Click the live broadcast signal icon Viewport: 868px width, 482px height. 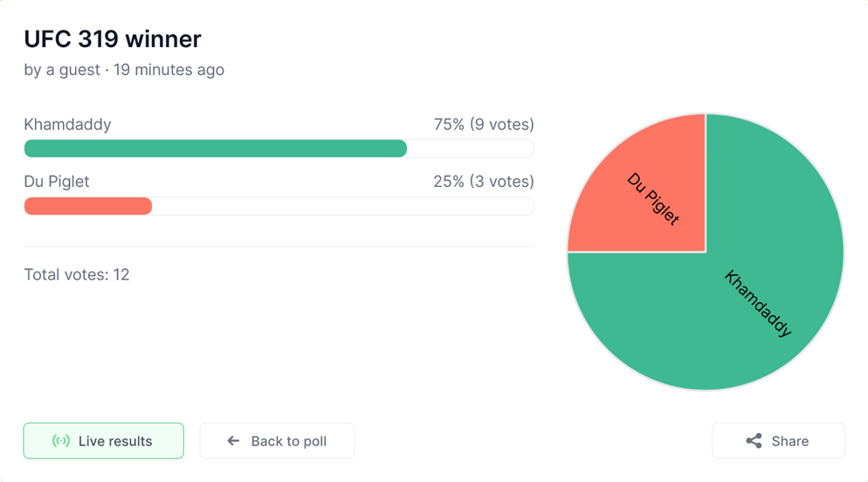point(61,441)
